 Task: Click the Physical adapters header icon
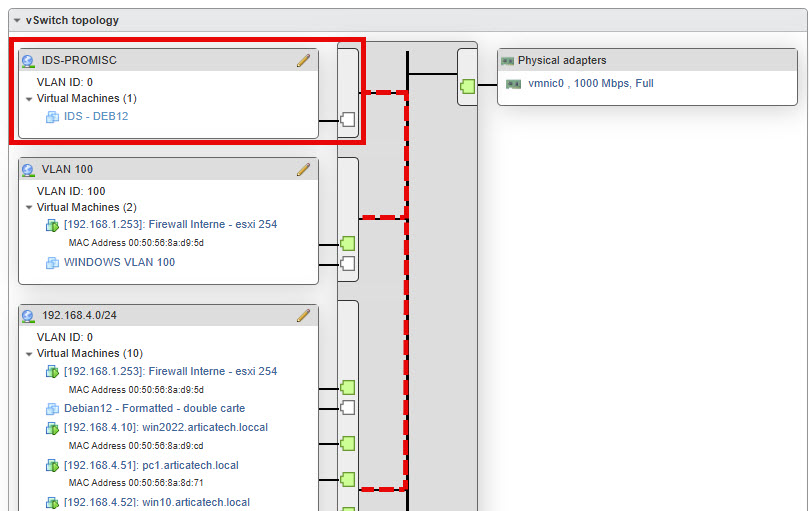tap(507, 61)
